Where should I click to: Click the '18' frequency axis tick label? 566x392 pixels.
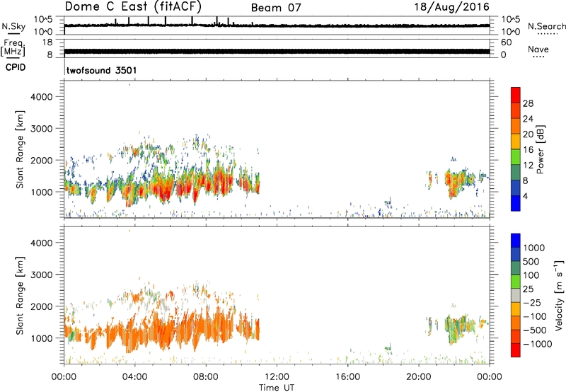[47, 42]
